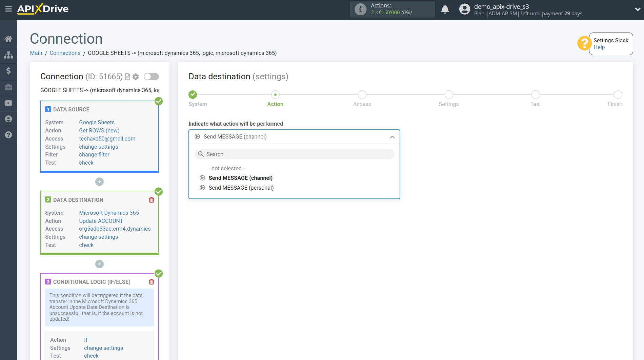
Task: Open the billing dollar sidebar icon
Action: (8, 71)
